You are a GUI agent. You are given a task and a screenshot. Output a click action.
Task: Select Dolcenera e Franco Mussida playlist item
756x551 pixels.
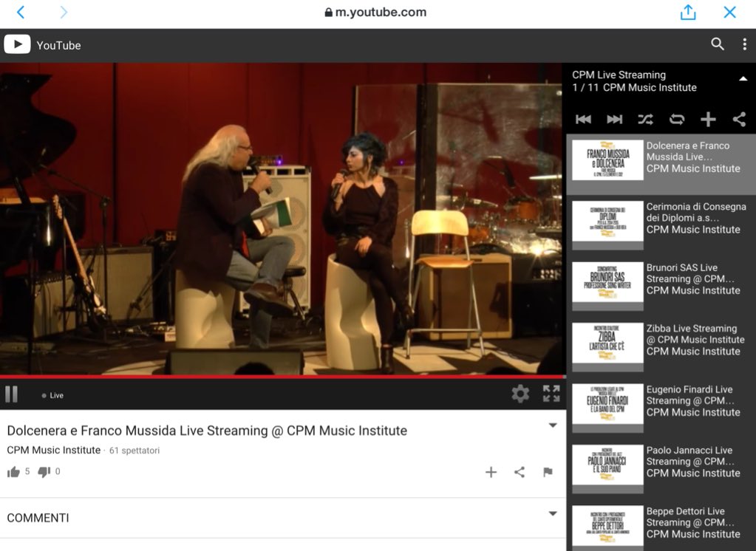pyautogui.click(x=661, y=165)
